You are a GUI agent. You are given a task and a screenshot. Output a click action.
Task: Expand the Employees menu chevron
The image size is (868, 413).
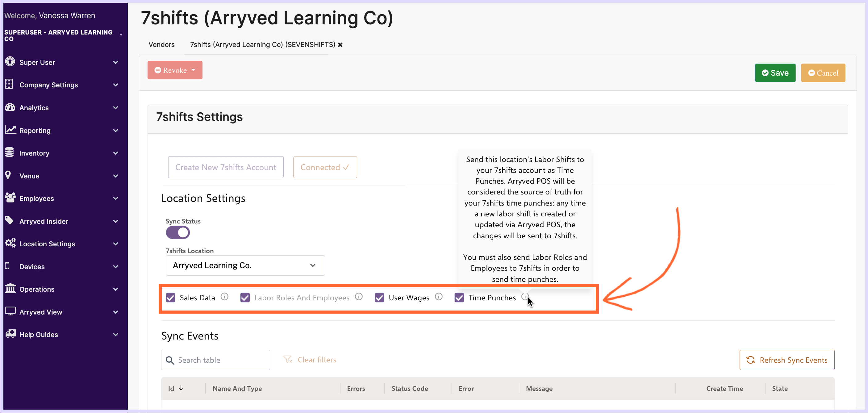click(115, 198)
